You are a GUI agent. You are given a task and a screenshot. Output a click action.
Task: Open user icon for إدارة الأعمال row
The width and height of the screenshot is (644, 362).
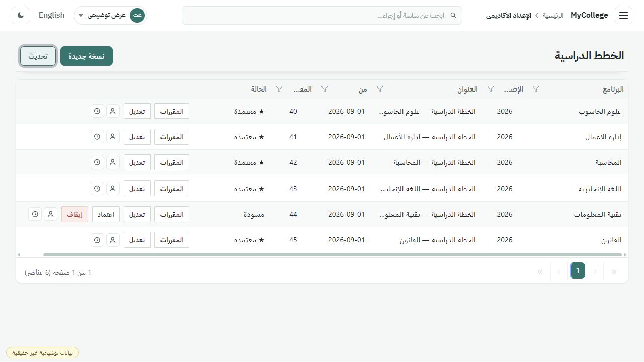[x=113, y=137]
